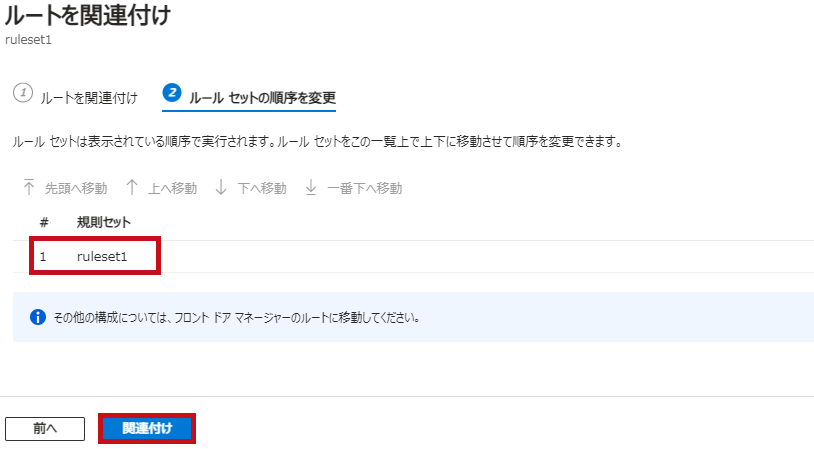
Task: Click the 規則セット column header
Action: [x=104, y=222]
